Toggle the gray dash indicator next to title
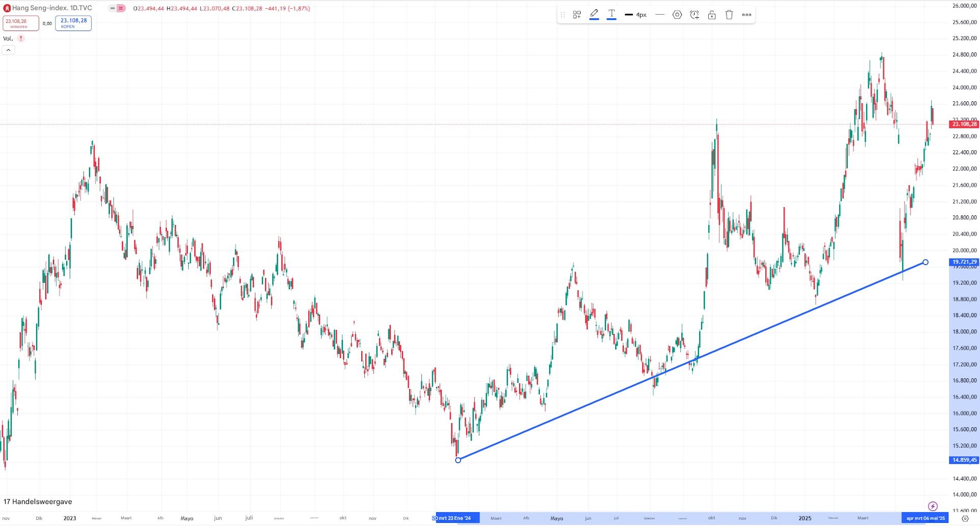The width and height of the screenshot is (980, 528). (112, 8)
